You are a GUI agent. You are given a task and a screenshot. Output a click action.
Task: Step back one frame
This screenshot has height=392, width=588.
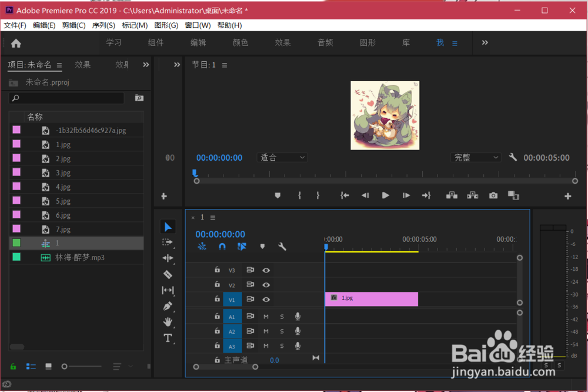(x=365, y=195)
